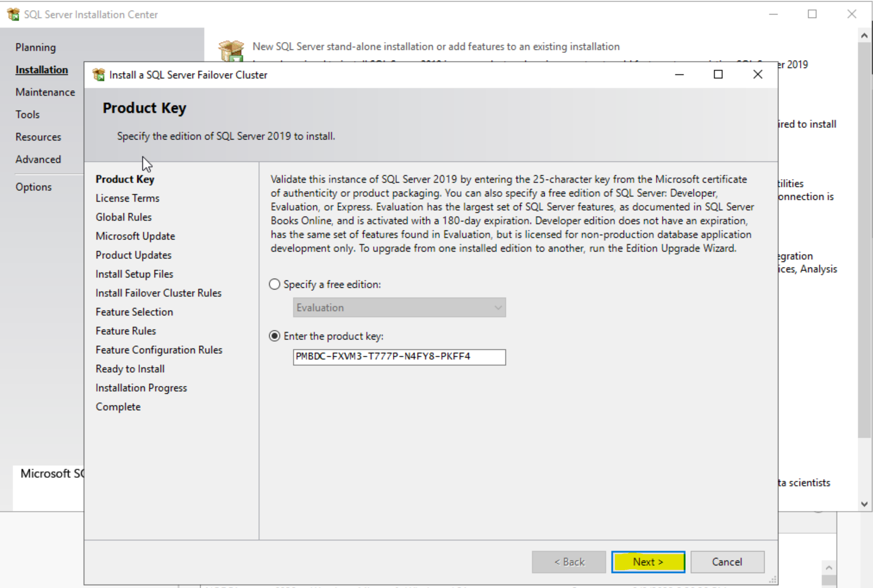Click the Installation Center scrollbar up arrow
Viewport: 873px width, 588px height.
(864, 36)
